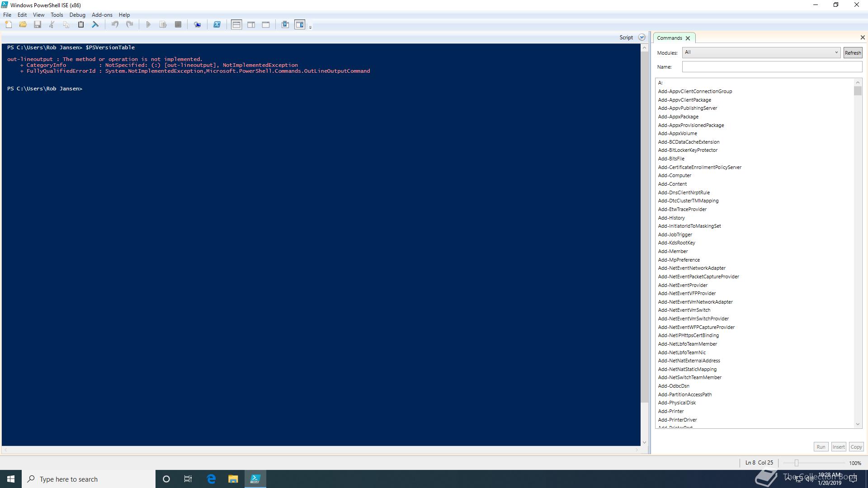Click the taskbar search box
Viewport: 868px width, 488px height.
point(89,479)
